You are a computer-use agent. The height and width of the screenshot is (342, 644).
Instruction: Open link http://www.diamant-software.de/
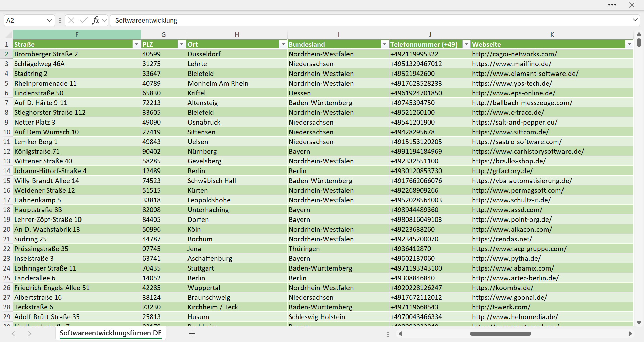point(525,74)
